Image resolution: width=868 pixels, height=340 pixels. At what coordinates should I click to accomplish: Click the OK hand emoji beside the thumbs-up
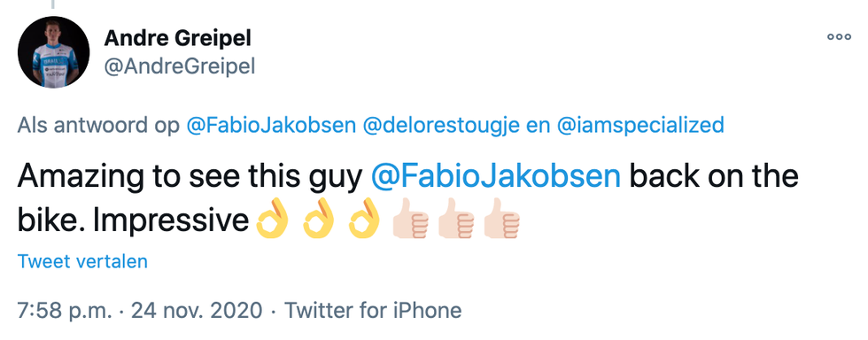(x=364, y=220)
